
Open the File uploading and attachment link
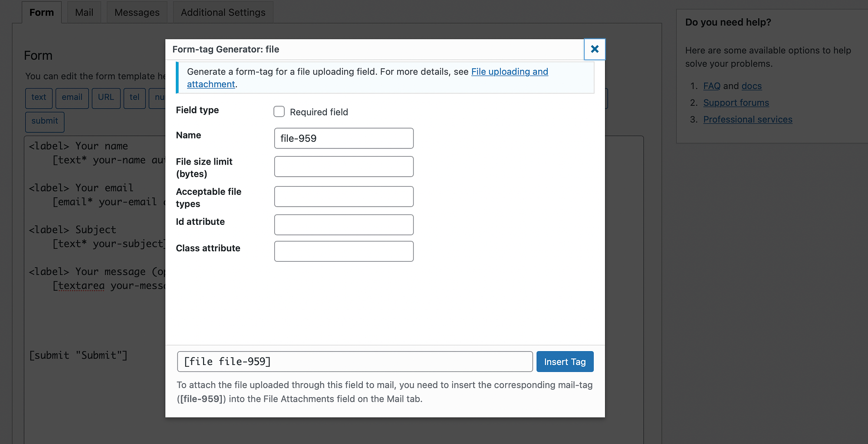(510, 72)
